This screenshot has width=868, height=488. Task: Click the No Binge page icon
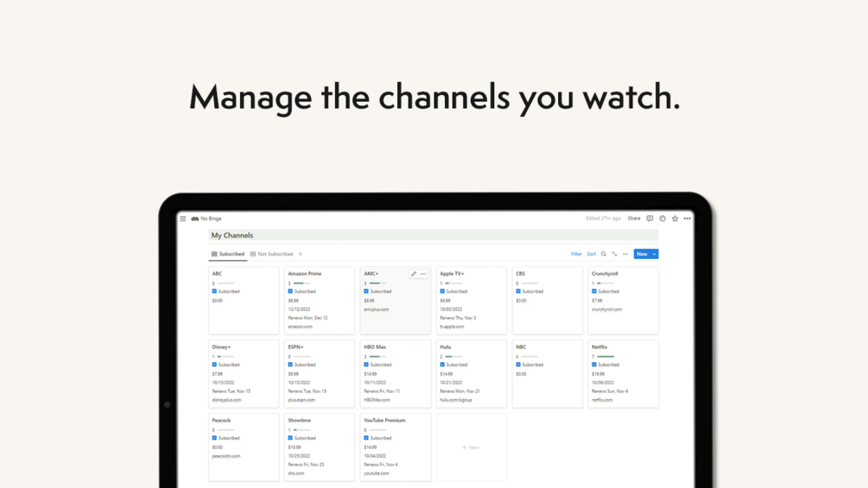coord(195,219)
